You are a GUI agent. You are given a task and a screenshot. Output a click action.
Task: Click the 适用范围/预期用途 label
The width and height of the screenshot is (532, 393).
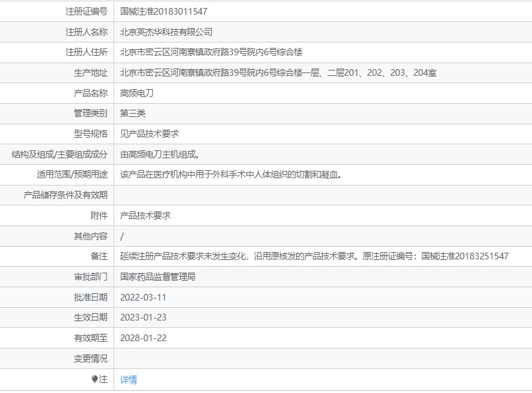(72, 175)
